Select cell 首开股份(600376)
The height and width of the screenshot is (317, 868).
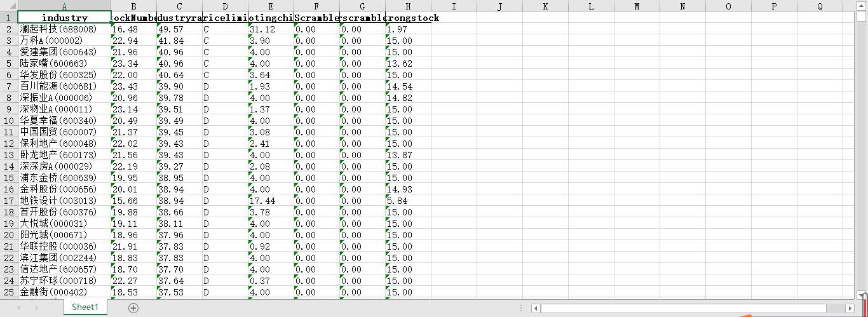[64, 212]
